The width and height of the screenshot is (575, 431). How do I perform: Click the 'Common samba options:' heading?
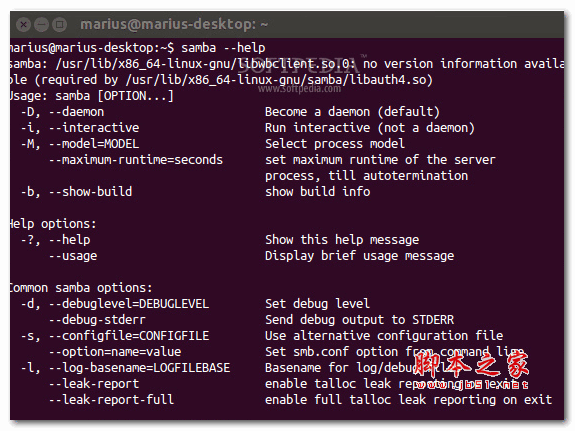pyautogui.click(x=81, y=288)
